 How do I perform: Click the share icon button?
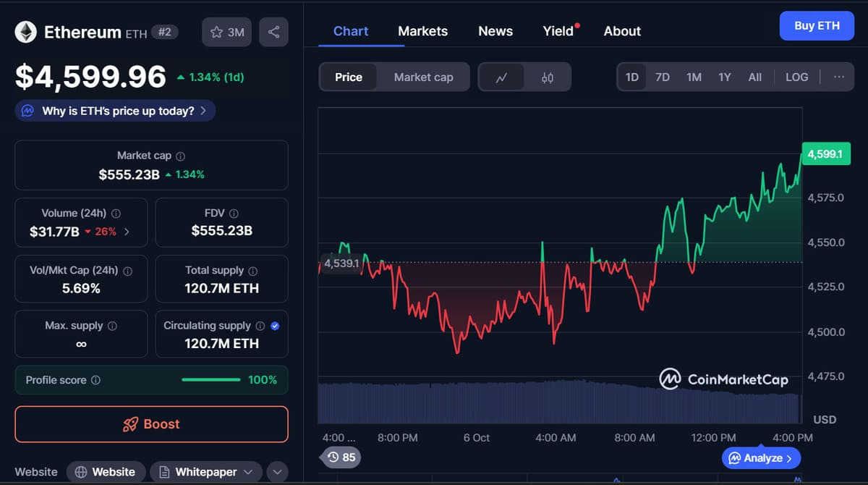click(x=273, y=32)
